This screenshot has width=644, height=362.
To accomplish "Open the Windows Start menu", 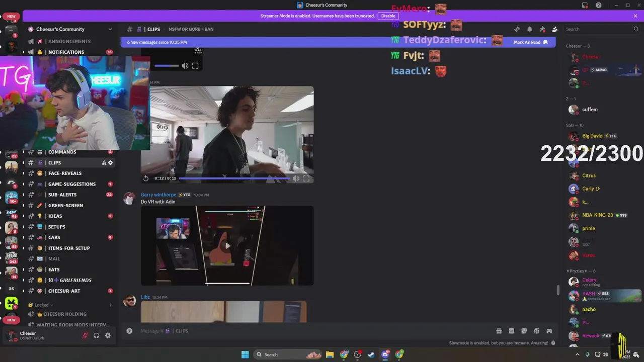I will tap(245, 354).
